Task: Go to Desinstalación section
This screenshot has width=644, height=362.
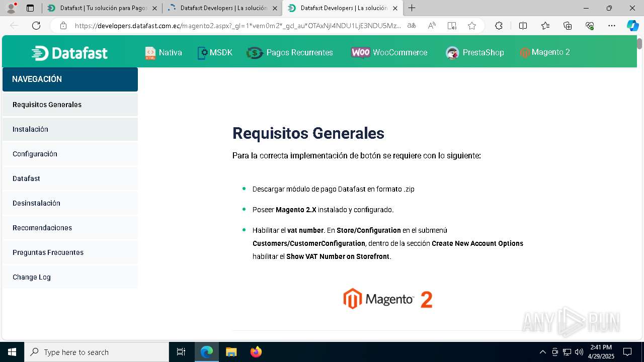Action: (70, 203)
